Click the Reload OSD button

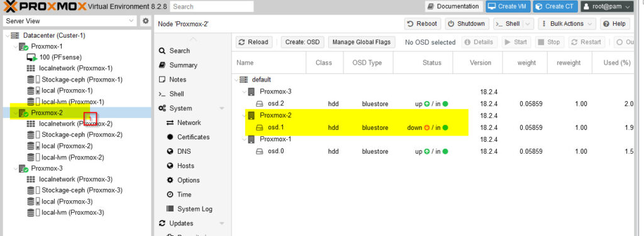click(x=254, y=42)
